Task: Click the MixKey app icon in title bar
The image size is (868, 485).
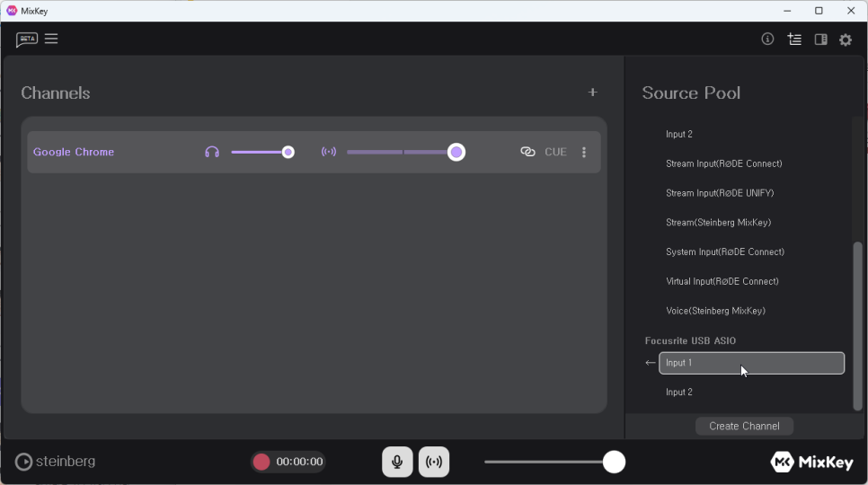Action: 11,11
